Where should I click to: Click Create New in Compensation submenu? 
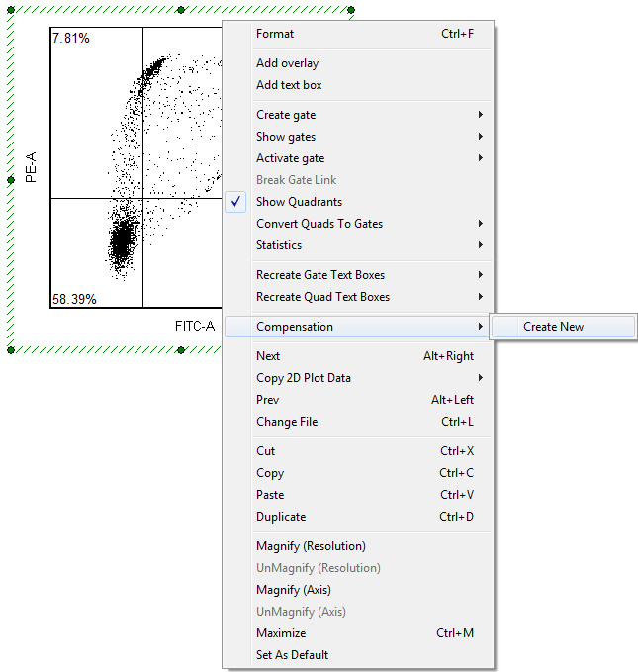pos(553,327)
